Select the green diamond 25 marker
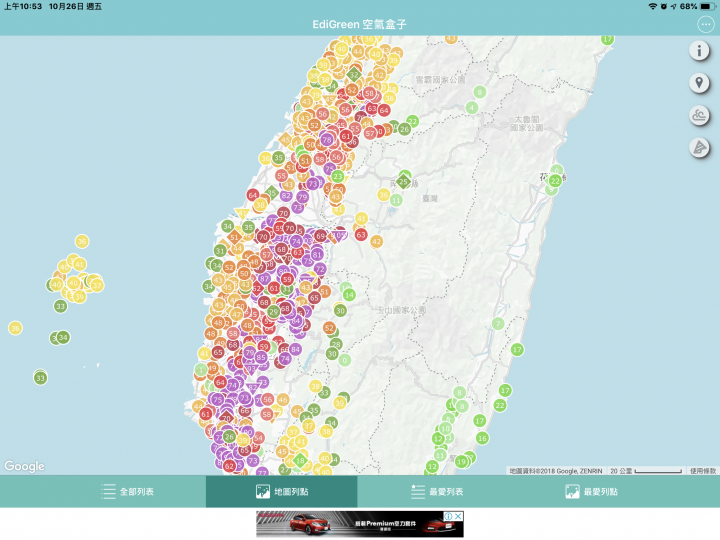The image size is (720, 540). tap(403, 182)
